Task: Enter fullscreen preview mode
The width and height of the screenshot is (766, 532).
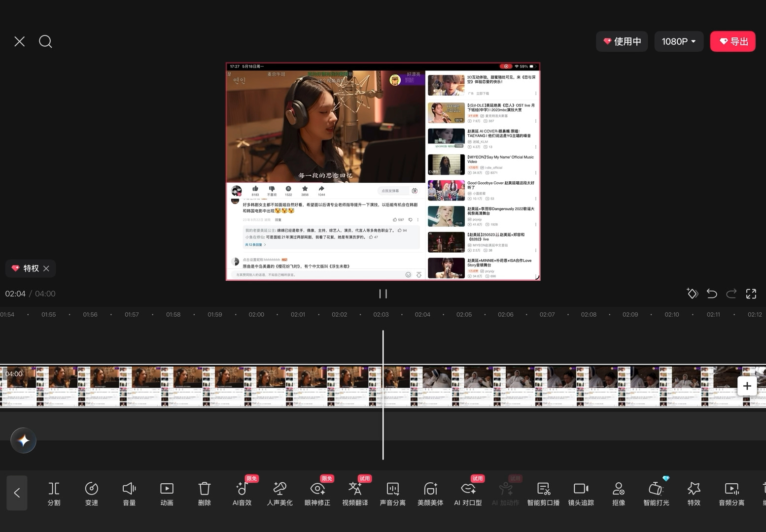Action: click(x=751, y=294)
